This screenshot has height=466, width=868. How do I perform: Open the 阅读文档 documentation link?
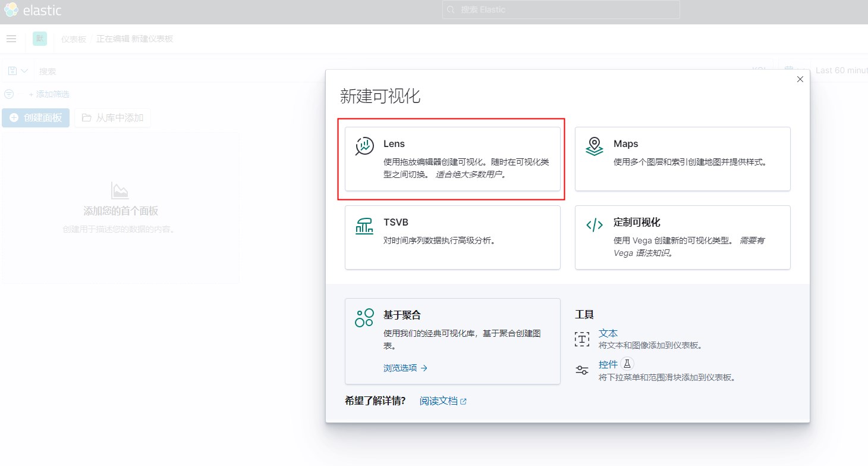pos(442,401)
